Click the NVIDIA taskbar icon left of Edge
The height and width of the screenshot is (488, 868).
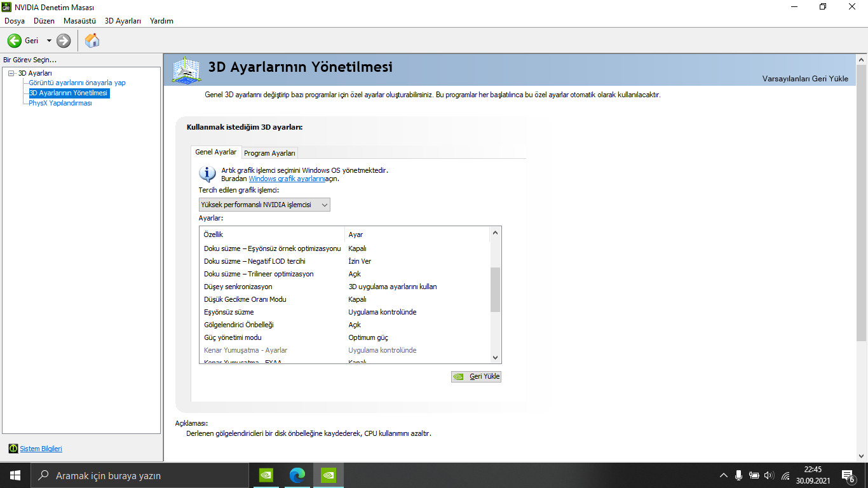266,475
